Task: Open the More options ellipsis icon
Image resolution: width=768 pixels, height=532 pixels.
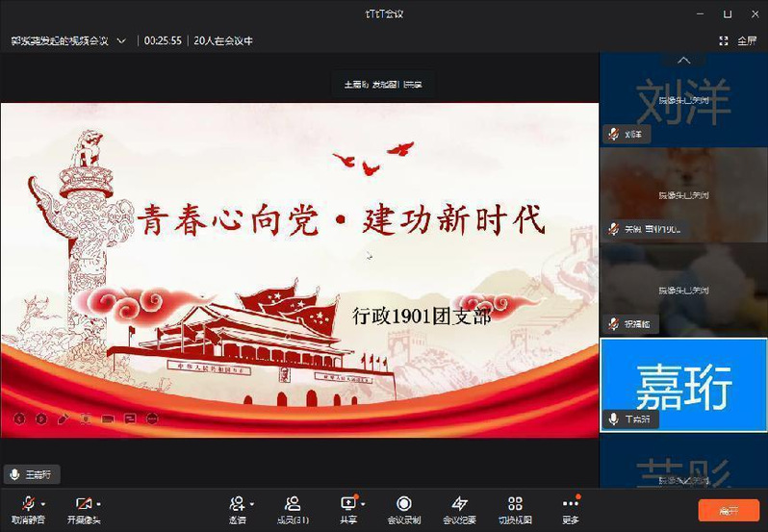Action: click(570, 503)
